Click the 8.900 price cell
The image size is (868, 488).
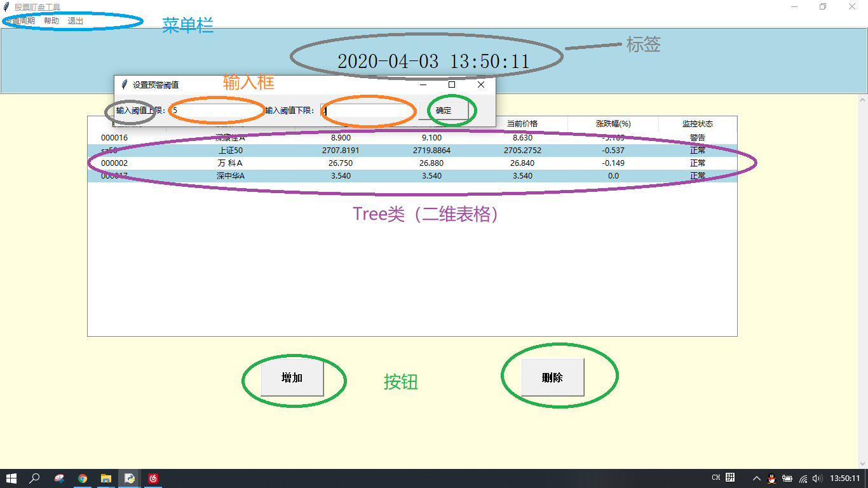click(341, 138)
